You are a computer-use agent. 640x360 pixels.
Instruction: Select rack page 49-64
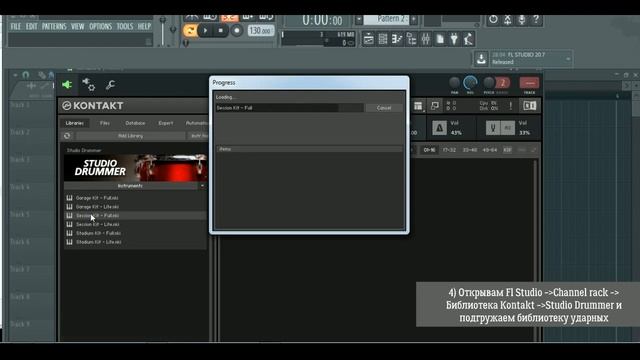click(x=490, y=150)
